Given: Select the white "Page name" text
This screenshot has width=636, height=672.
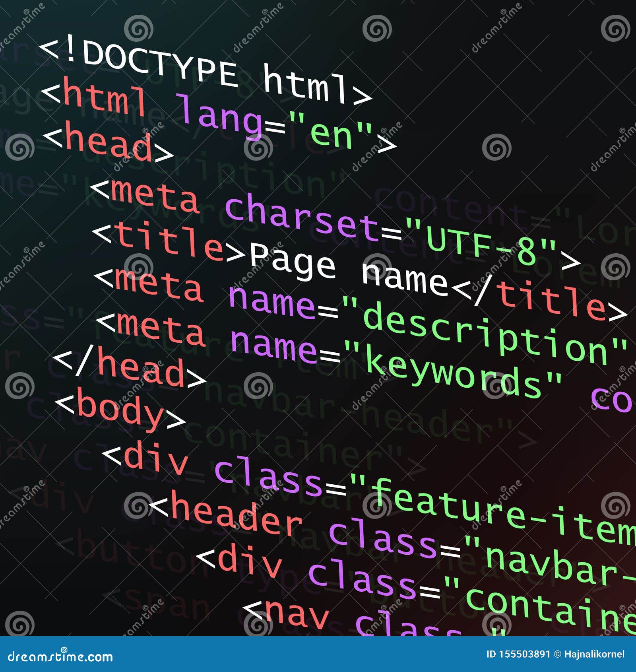Looking at the screenshot, I should tap(349, 269).
